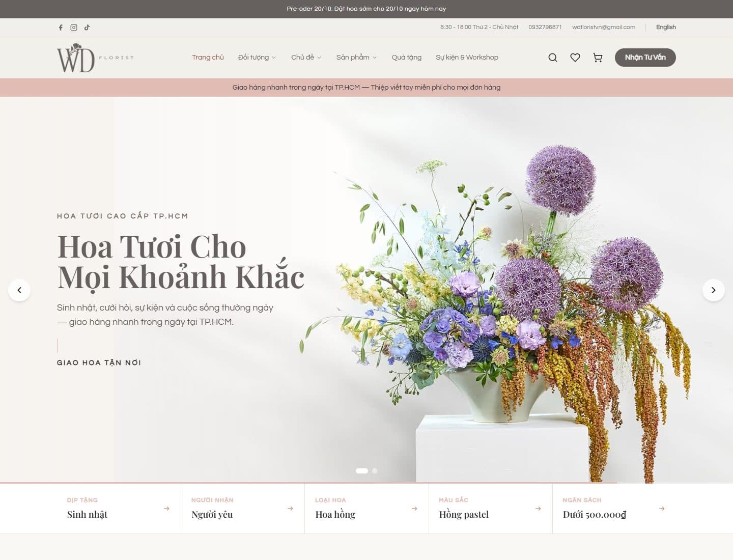The height and width of the screenshot is (560, 733).
Task: Select the Sinh nhật occasion label
Action: click(x=87, y=515)
